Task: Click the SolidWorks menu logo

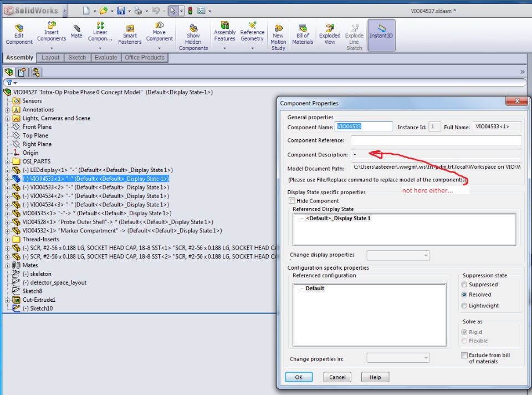Action: (31, 11)
